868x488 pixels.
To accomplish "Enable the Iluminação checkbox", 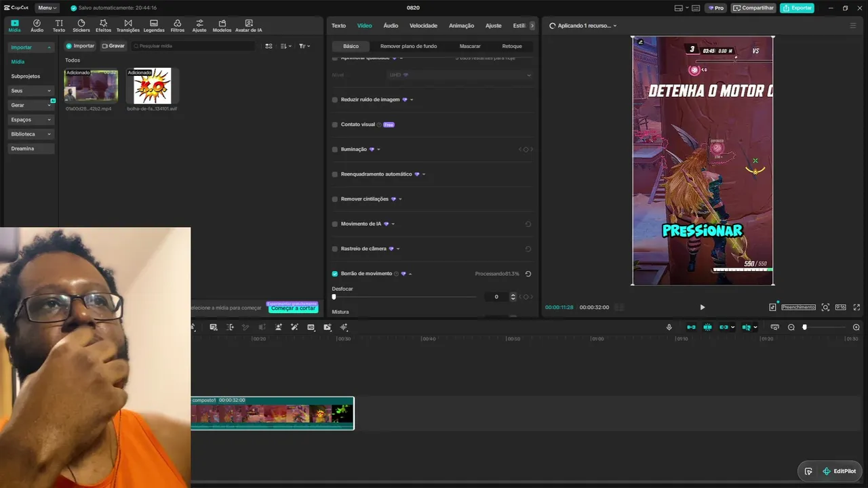I will point(335,149).
